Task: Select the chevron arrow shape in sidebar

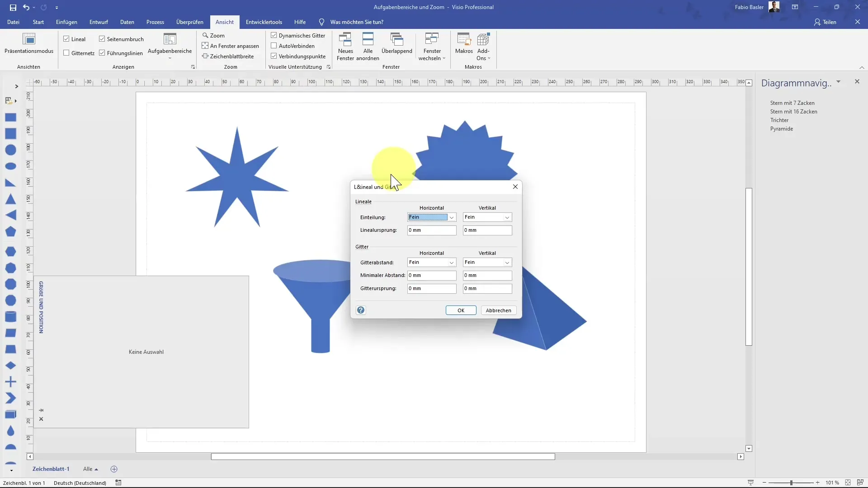Action: click(x=10, y=398)
